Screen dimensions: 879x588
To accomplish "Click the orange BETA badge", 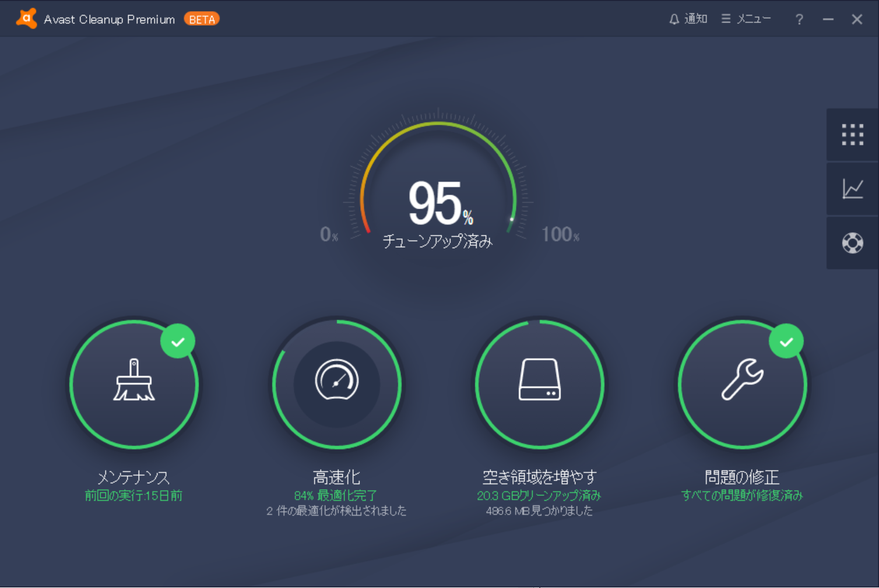I will [202, 19].
